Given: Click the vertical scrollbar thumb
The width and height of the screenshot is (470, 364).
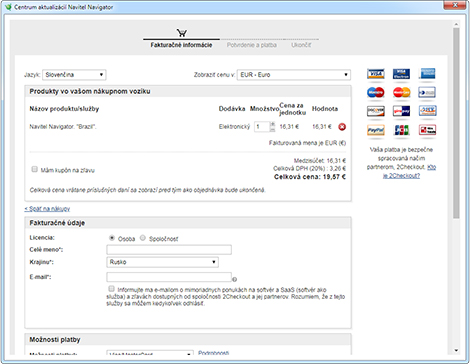Looking at the screenshot, I should tap(456, 123).
